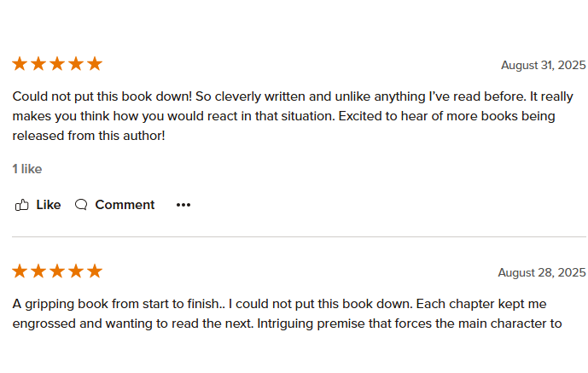
Task: Click the second star of the August 28 review
Action: click(38, 271)
